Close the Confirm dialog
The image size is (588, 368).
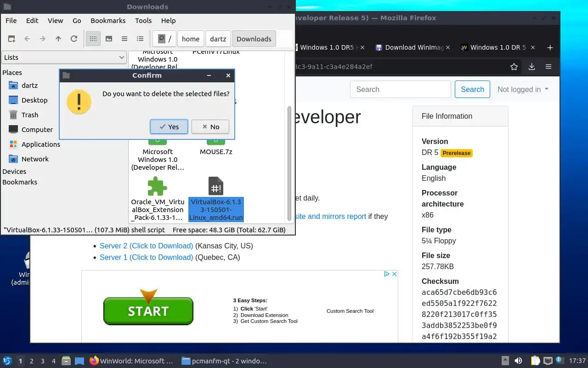228,75
